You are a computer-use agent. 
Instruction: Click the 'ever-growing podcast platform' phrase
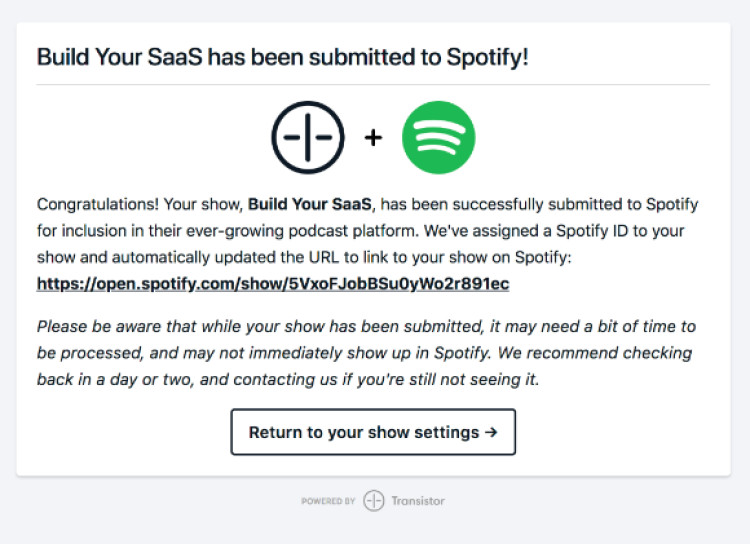coord(302,231)
